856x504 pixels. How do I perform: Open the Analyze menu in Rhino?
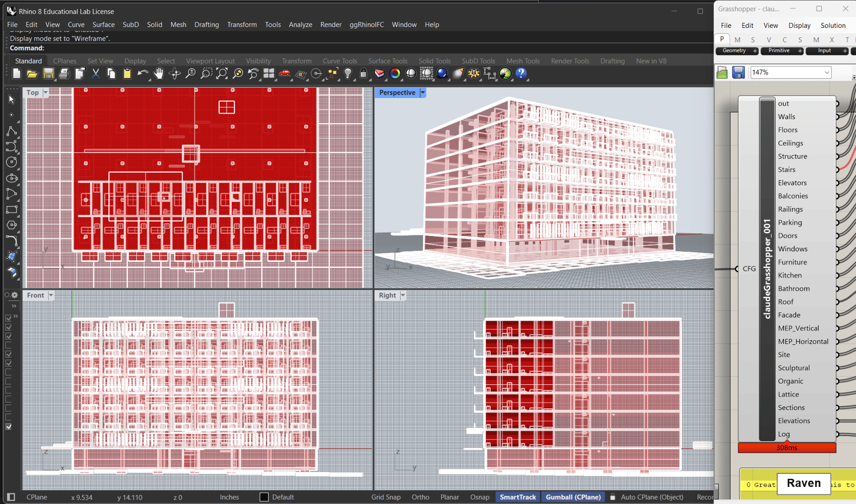300,25
